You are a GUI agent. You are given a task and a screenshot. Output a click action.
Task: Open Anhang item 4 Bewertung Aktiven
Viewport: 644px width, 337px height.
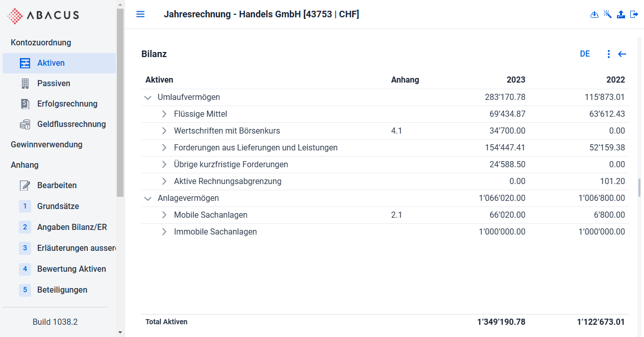[59, 269]
